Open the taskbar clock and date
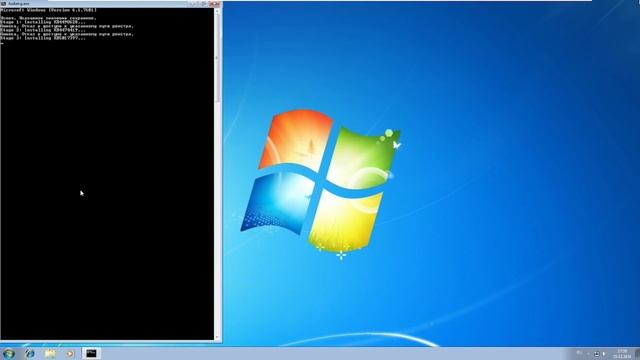Viewport: 640px width, 360px height. coord(622,354)
